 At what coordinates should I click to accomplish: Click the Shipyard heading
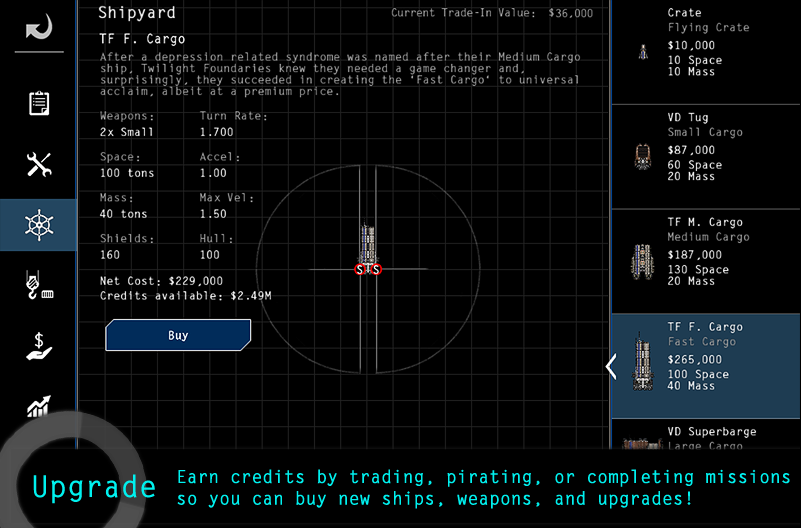click(x=136, y=13)
